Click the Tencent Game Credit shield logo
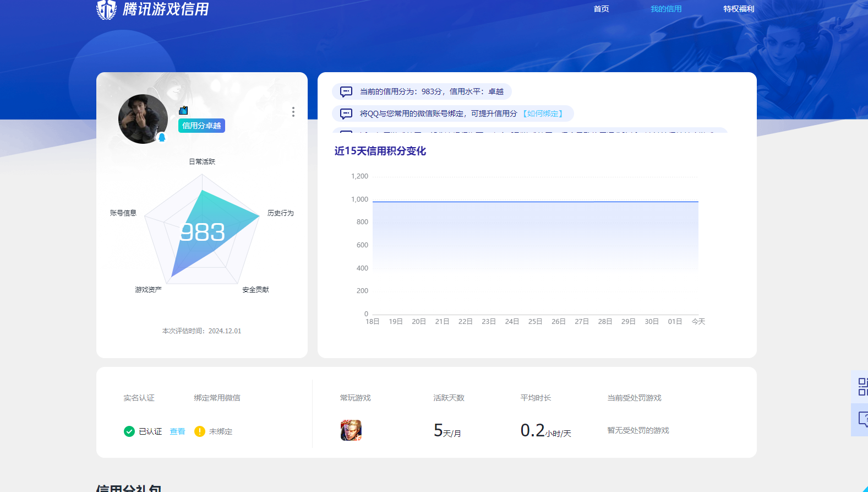Viewport: 868px width, 492px height. click(x=106, y=9)
